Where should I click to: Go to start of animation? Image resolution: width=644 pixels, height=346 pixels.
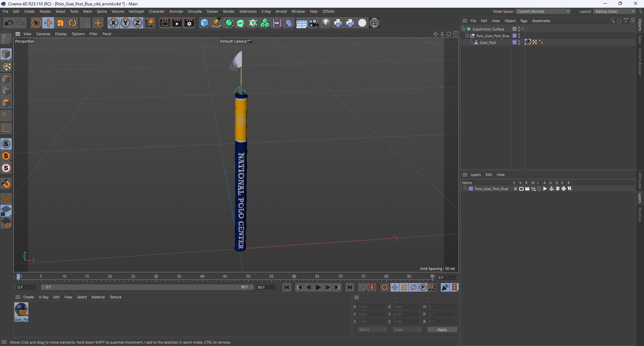point(286,287)
